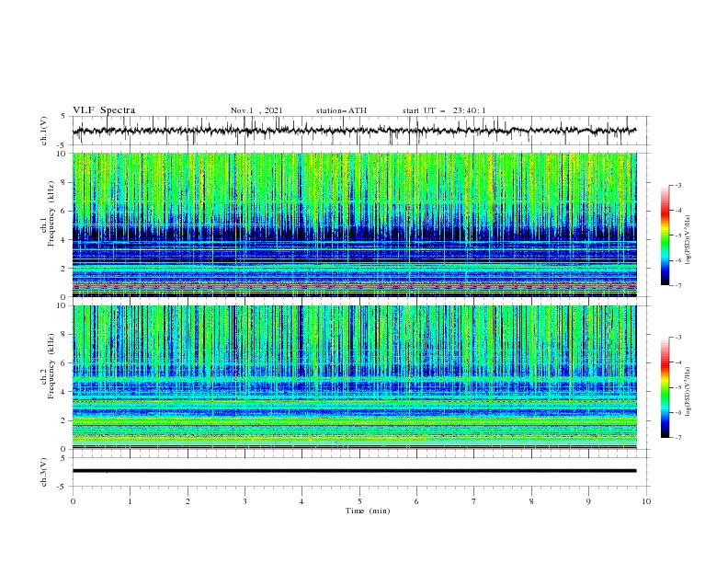Click time axis tick label "10"
The width and height of the screenshot is (728, 563).
646,501
